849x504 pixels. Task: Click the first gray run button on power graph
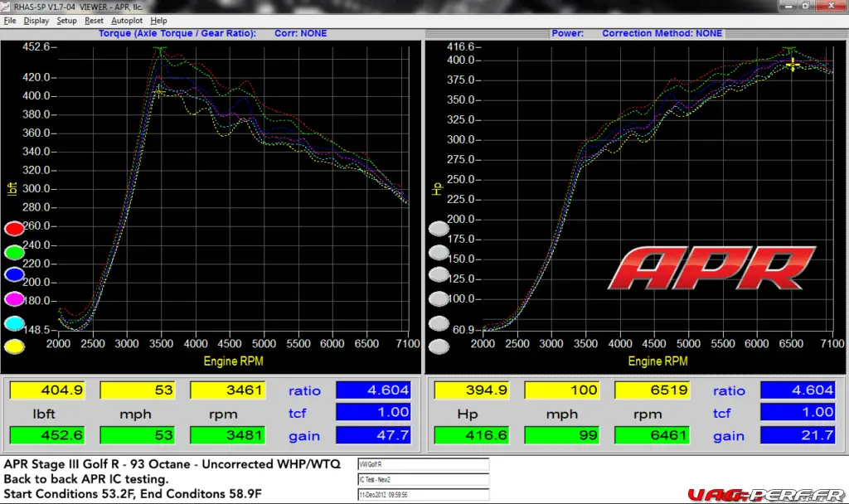439,229
